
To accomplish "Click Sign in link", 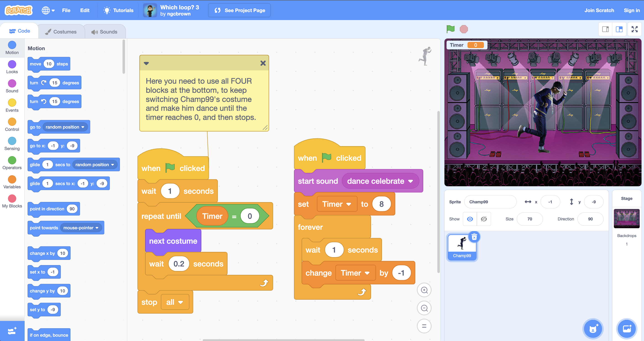I will pyautogui.click(x=631, y=10).
